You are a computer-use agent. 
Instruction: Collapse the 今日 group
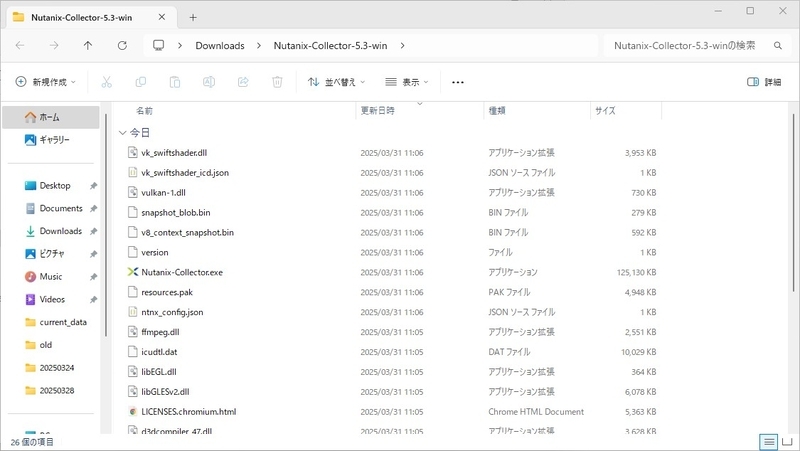(122, 133)
